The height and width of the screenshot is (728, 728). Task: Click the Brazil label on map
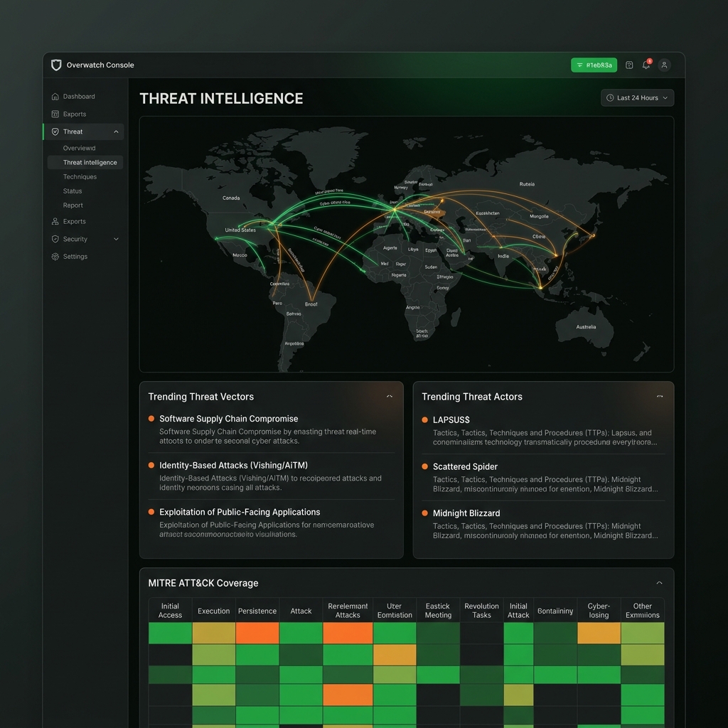point(311,304)
